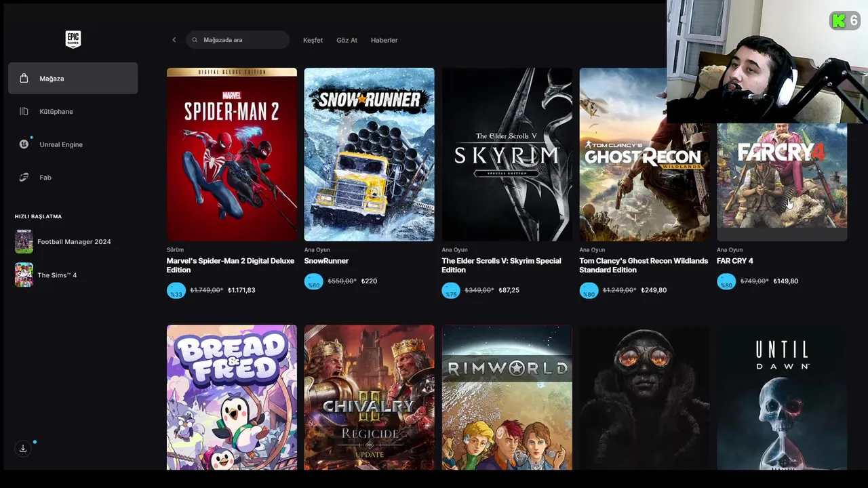Switch to the Keşfet tab

point(313,40)
